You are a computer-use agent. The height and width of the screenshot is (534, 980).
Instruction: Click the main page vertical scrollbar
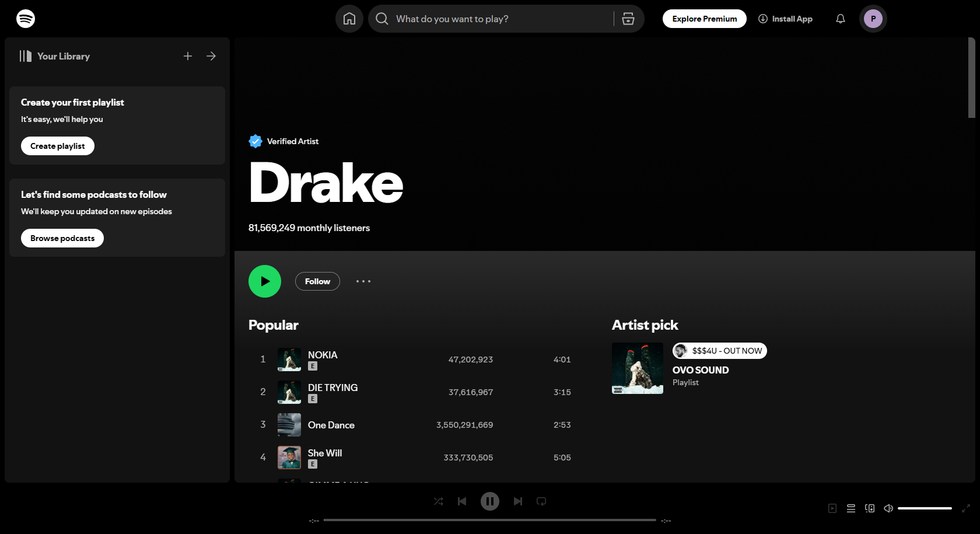point(971,78)
